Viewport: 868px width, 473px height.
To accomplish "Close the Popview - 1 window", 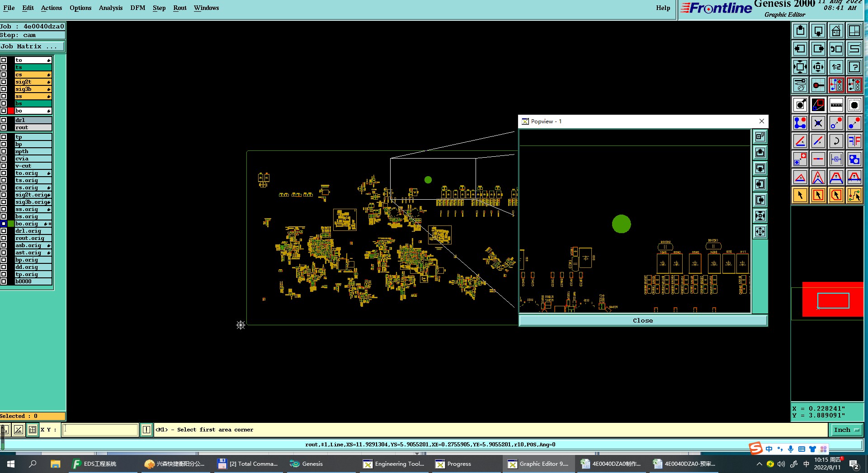I will click(x=762, y=121).
